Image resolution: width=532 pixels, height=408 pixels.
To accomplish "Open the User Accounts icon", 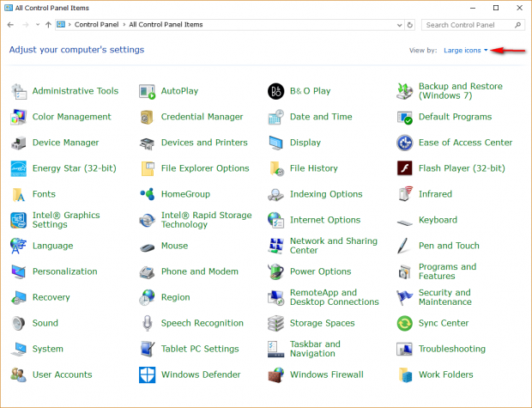I will point(19,375).
